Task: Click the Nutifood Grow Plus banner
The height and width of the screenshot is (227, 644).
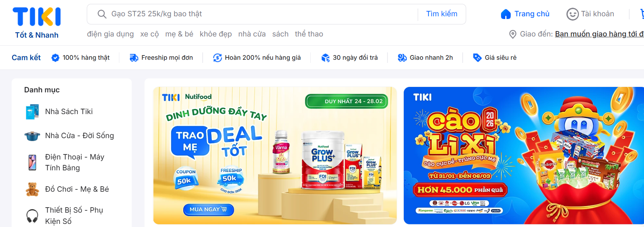Action: (275, 155)
